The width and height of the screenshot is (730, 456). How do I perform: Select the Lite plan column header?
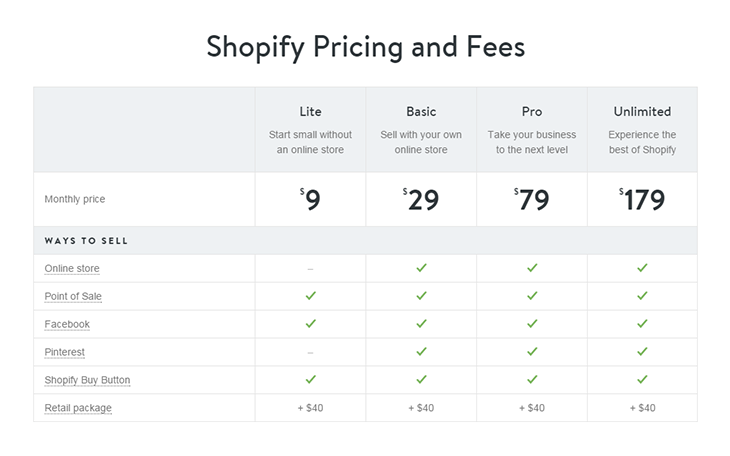(310, 111)
